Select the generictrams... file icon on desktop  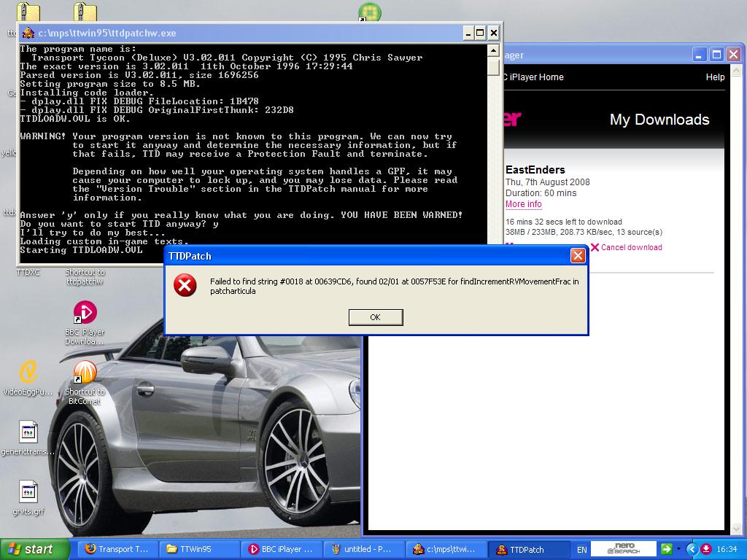pos(28,437)
